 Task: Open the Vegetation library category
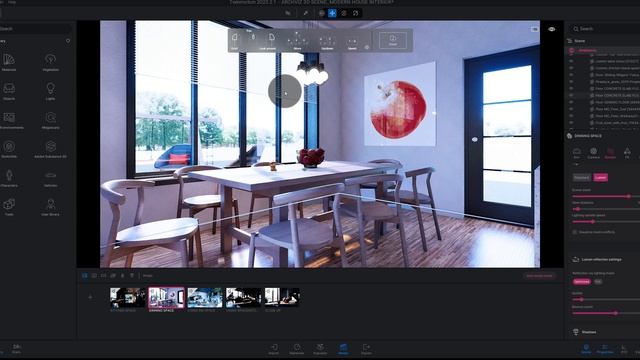(51, 62)
